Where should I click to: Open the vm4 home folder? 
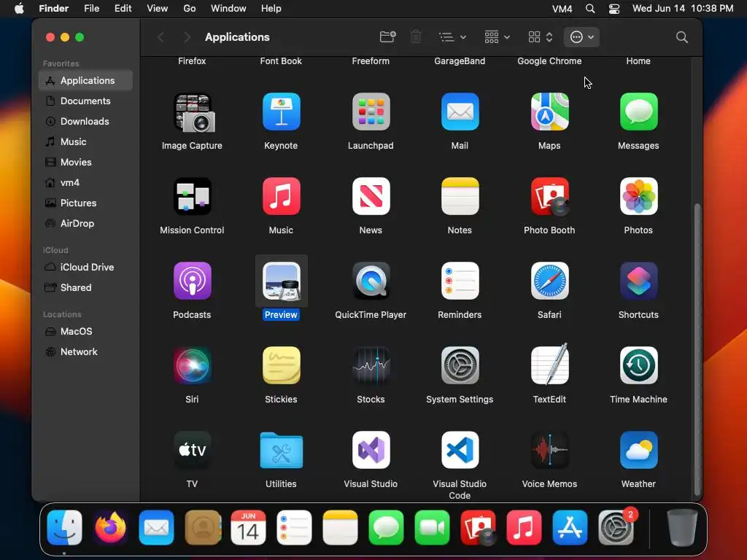pyautogui.click(x=86, y=183)
